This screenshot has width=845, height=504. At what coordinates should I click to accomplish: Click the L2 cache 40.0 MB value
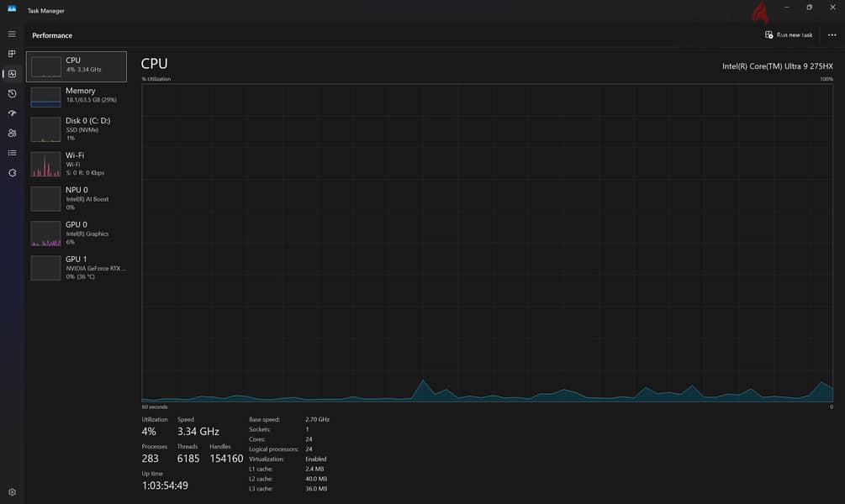tap(316, 479)
